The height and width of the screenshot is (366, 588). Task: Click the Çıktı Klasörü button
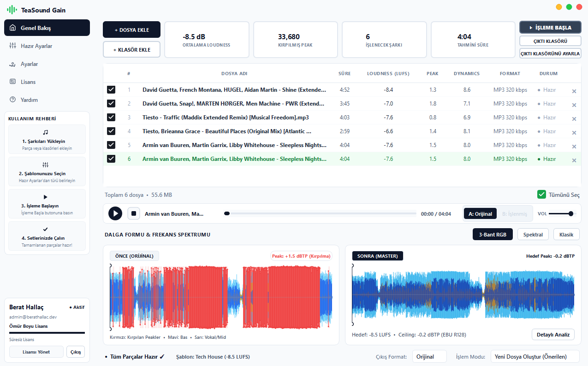[x=550, y=41]
